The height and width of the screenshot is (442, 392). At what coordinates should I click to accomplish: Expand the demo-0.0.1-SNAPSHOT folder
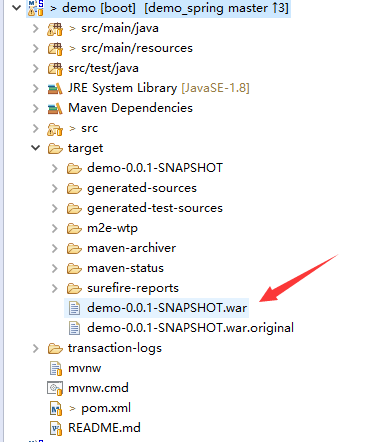[x=55, y=168]
